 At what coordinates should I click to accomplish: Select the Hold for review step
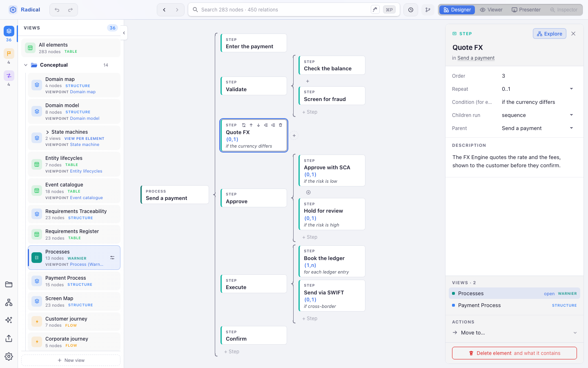(332, 214)
